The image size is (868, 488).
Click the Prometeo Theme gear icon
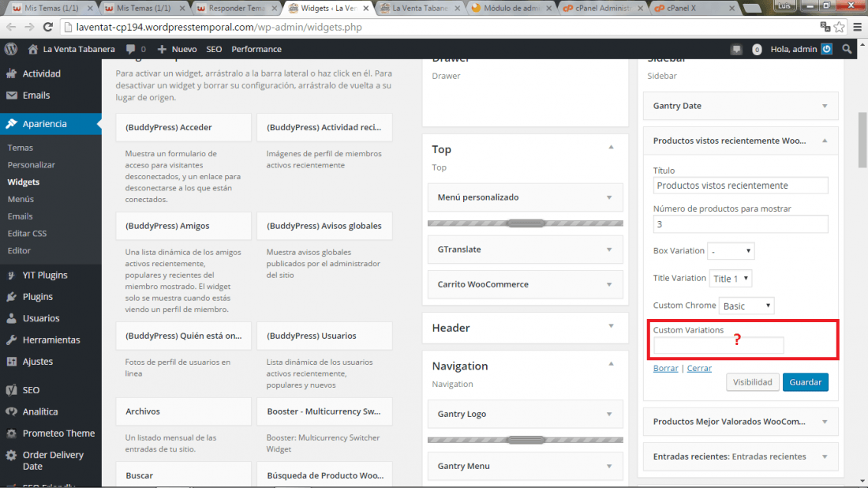[12, 434]
